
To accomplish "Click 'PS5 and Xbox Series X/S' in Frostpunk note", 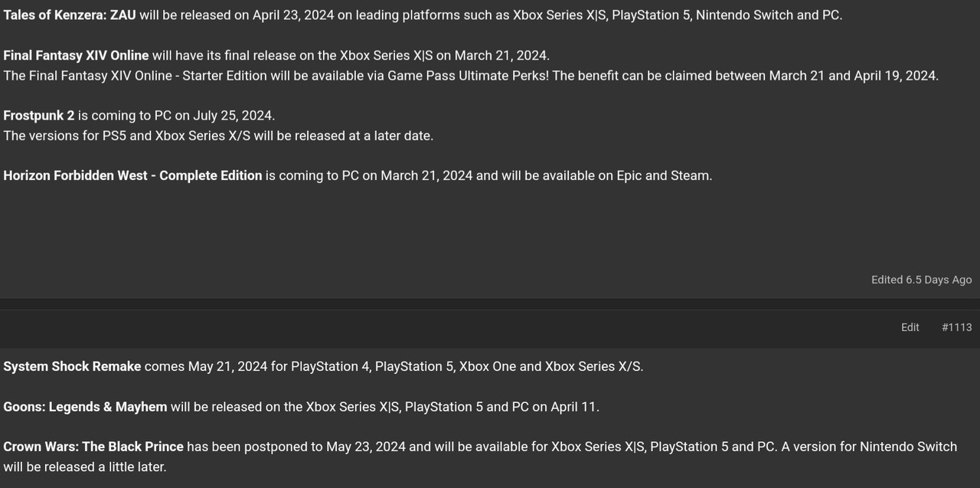I will tap(175, 136).
